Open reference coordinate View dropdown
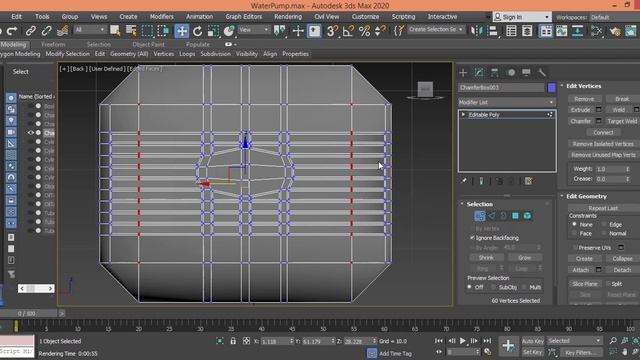640x360 pixels. point(253,30)
